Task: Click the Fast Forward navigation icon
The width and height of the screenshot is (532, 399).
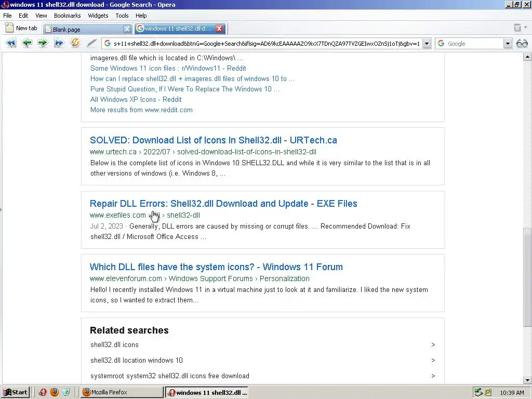Action: click(x=59, y=43)
